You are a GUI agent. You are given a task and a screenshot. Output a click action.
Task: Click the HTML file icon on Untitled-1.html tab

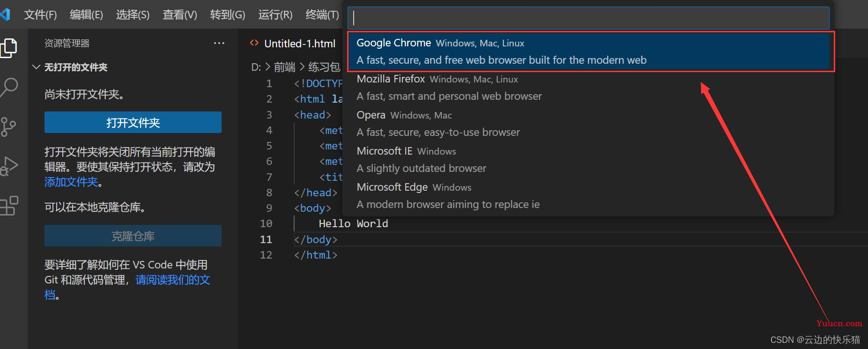click(x=254, y=43)
